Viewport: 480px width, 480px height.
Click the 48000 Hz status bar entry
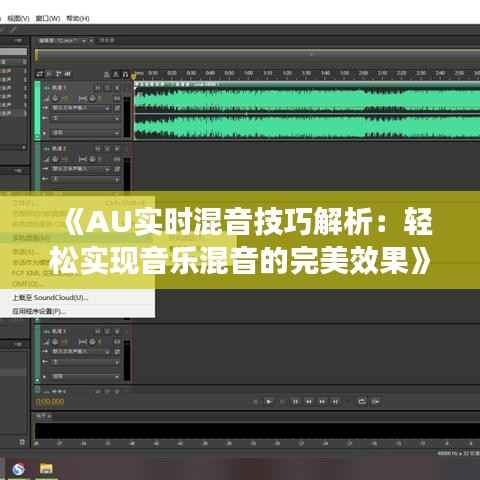448,454
